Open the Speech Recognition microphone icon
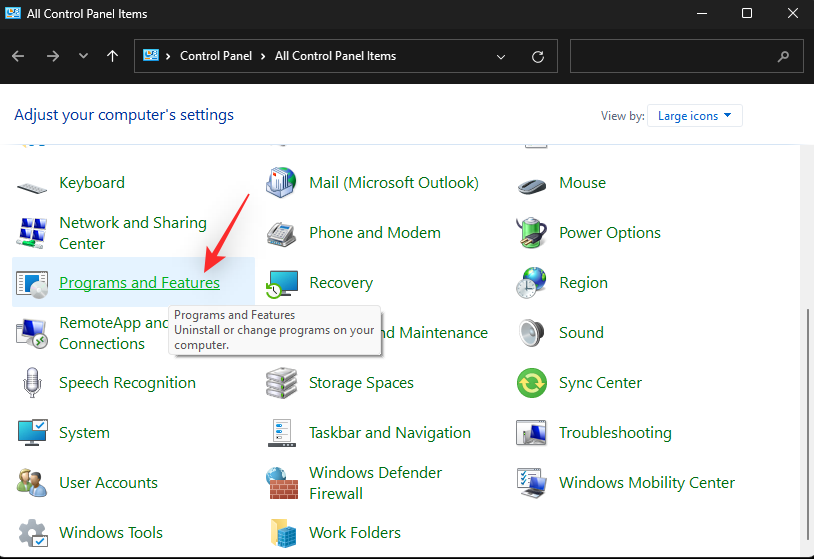The image size is (814, 559). point(32,383)
